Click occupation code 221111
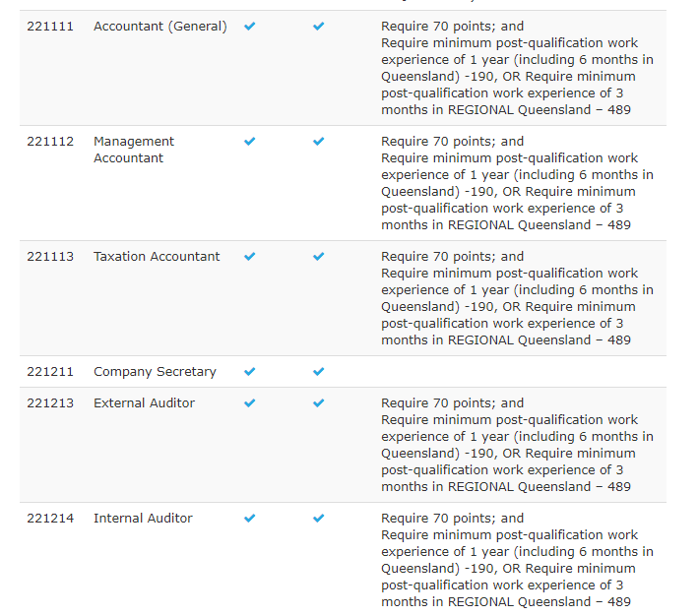 click(x=50, y=27)
